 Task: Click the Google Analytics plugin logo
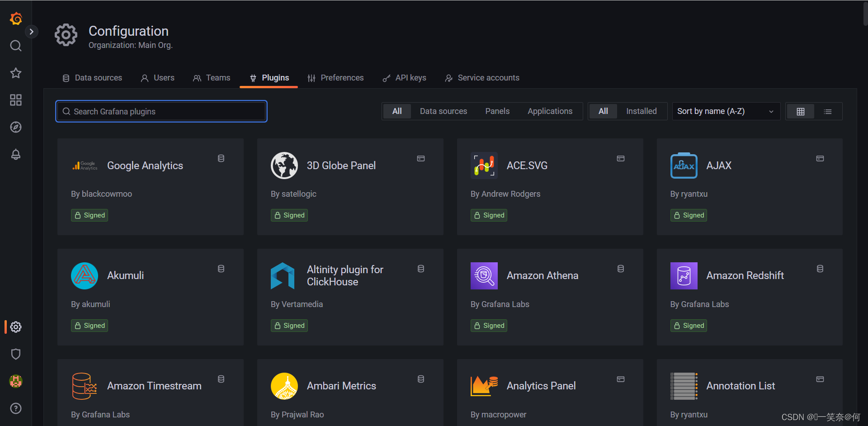tap(85, 166)
